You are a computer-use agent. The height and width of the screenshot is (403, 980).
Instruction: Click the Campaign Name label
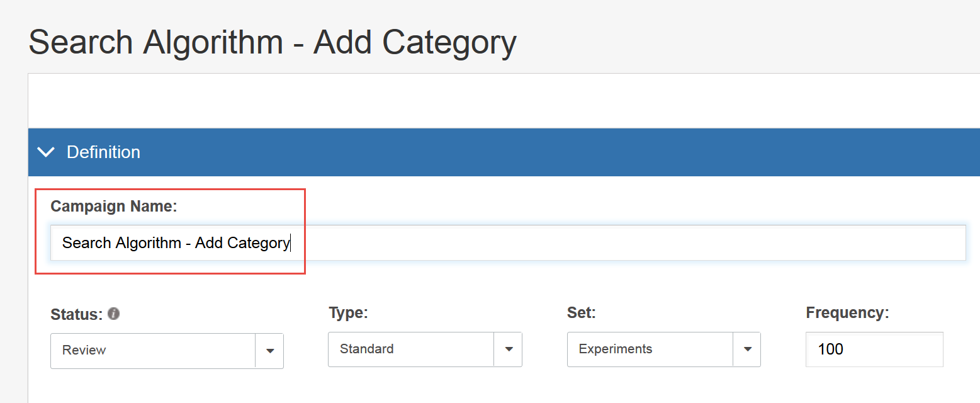[114, 207]
